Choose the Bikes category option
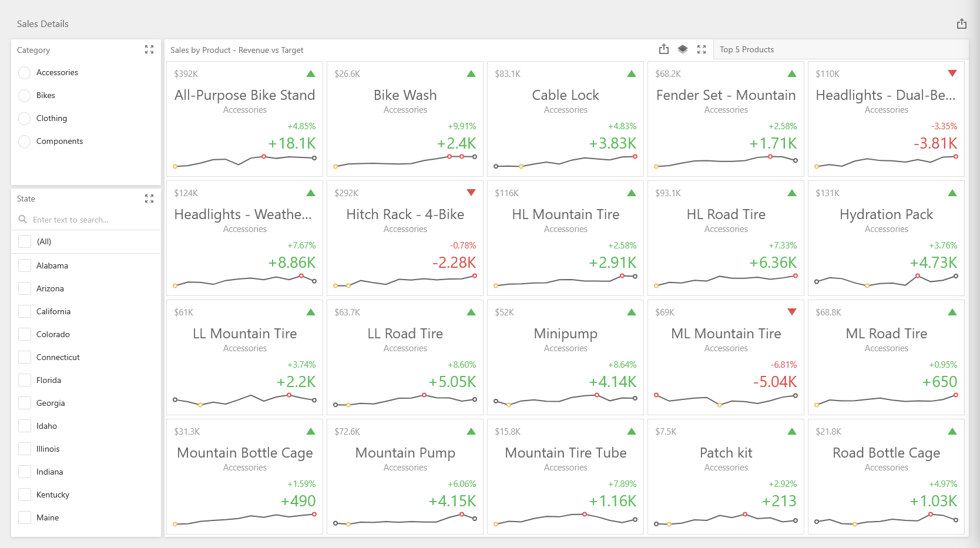The width and height of the screenshot is (980, 548). pos(25,96)
